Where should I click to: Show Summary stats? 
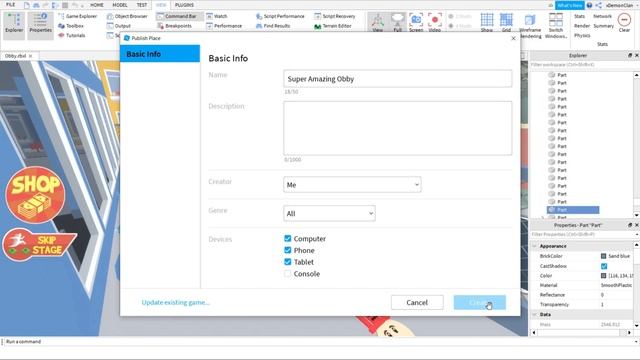click(603, 26)
